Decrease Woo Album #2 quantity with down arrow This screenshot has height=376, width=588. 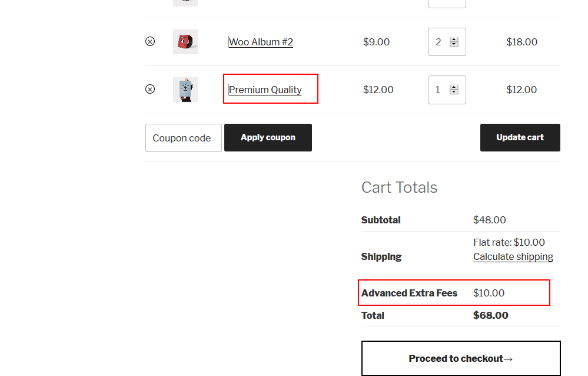[454, 44]
